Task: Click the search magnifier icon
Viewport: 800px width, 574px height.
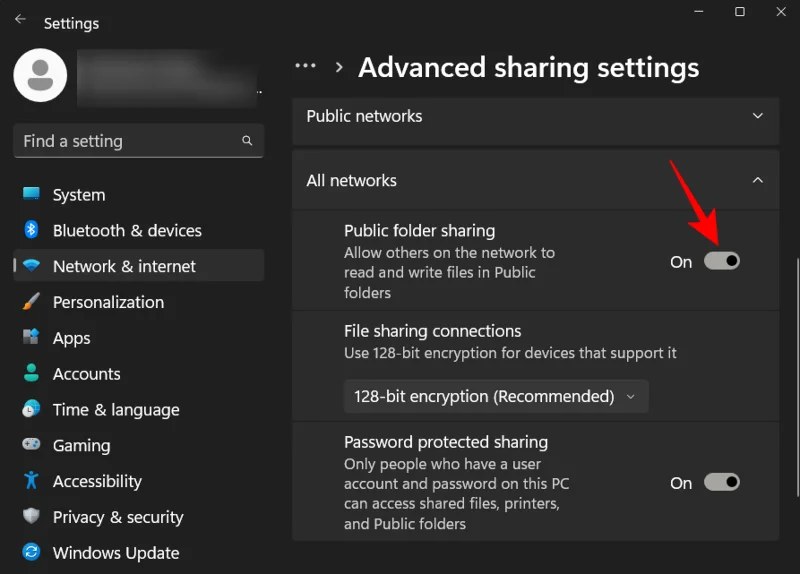Action: pos(247,140)
